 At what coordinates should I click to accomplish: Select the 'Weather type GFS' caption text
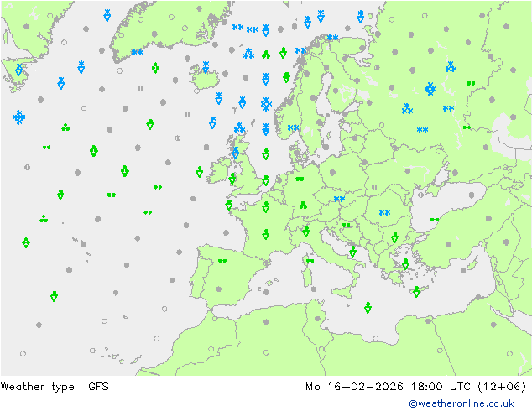pyautogui.click(x=55, y=387)
